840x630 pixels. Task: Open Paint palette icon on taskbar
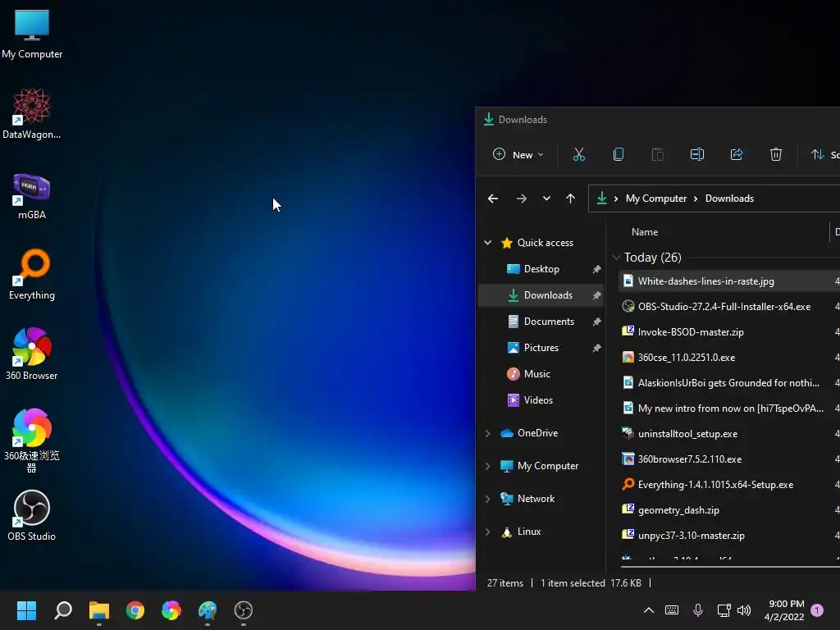208,610
